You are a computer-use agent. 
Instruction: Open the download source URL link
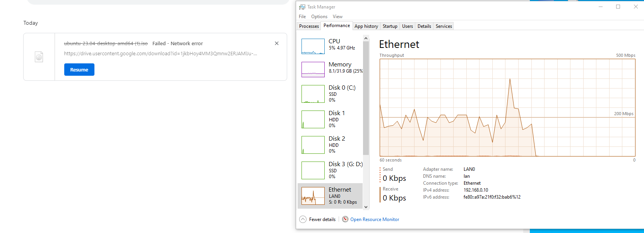tap(161, 54)
